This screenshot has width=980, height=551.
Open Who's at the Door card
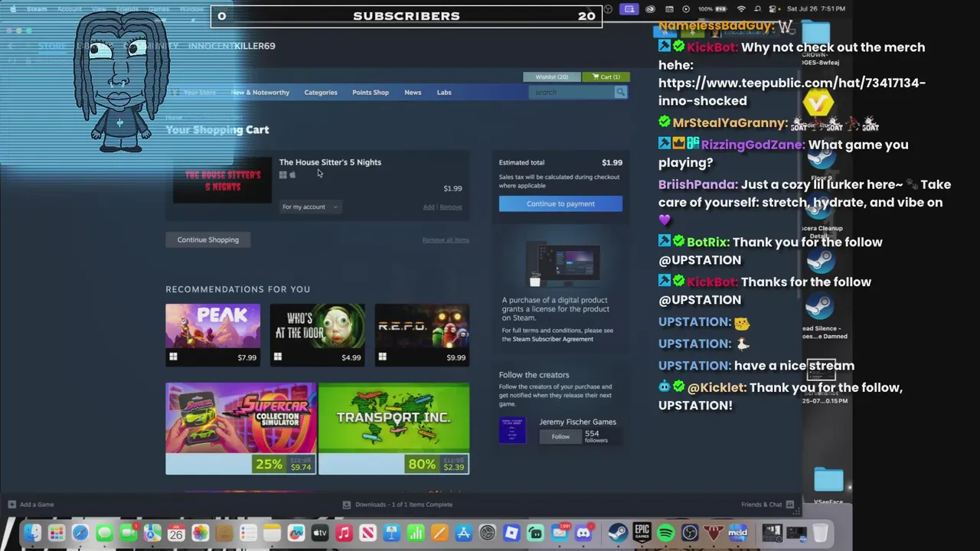[x=318, y=334]
